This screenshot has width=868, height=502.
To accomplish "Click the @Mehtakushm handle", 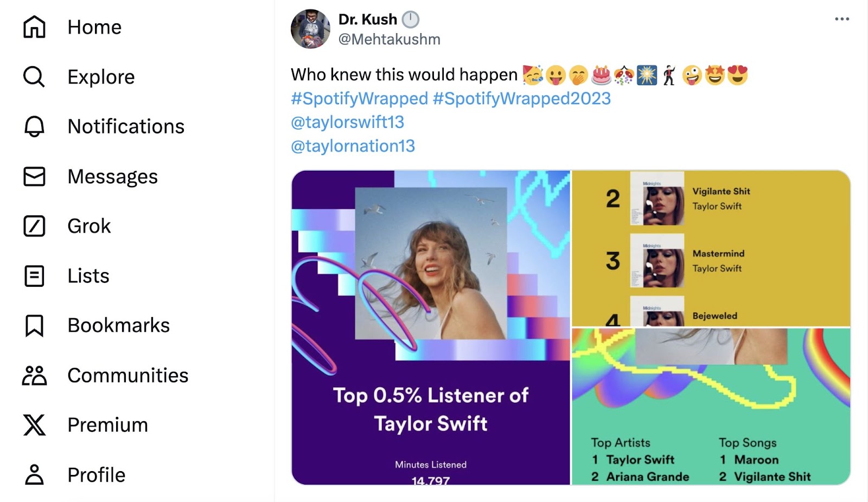I will [389, 38].
